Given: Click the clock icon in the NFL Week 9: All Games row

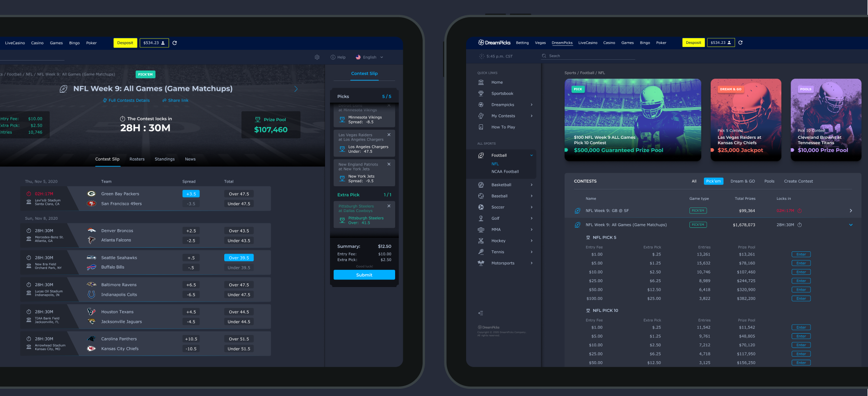Looking at the screenshot, I should (799, 225).
